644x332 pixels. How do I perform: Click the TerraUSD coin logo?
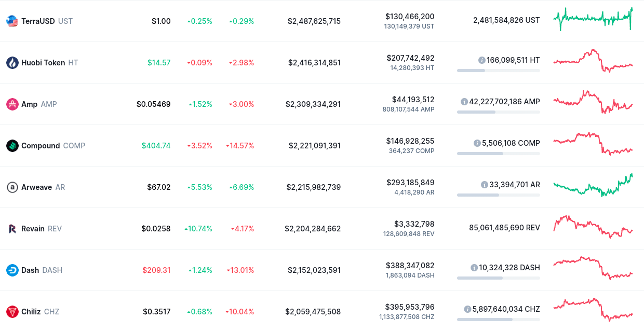tap(12, 21)
